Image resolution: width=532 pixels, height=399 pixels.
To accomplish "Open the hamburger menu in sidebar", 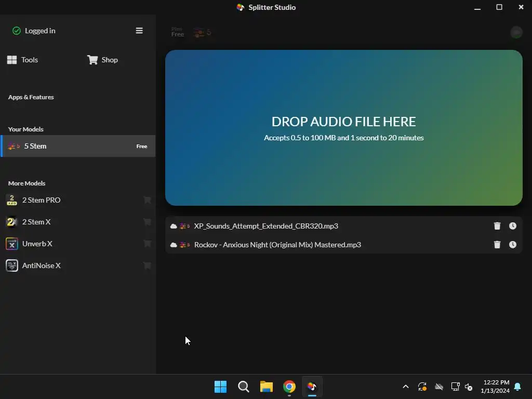I will point(139,31).
